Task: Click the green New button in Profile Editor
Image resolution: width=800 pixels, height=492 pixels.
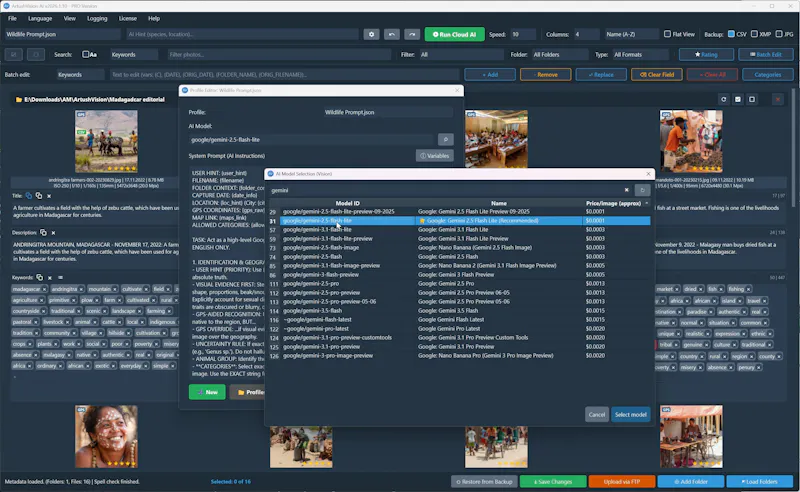Action: 207,392
